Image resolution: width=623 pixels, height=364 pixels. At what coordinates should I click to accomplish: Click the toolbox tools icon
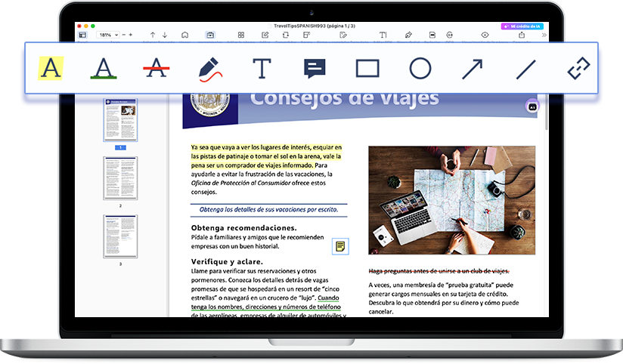210,35
